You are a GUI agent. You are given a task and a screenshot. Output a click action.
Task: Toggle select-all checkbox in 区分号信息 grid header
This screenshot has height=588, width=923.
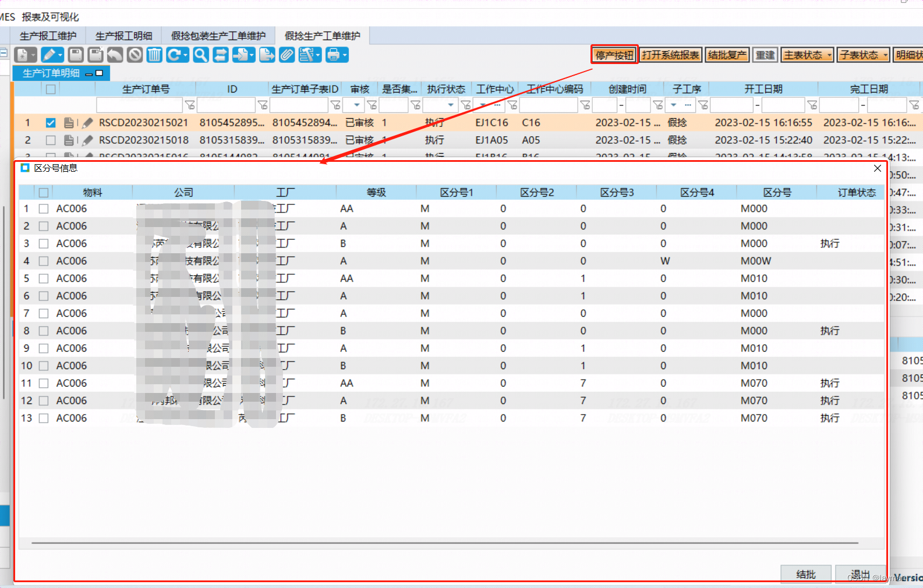click(44, 193)
